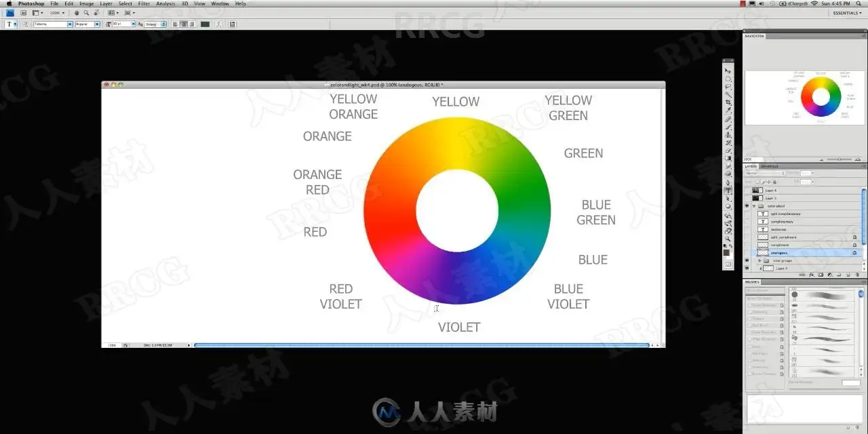Viewport: 868px width, 434px height.
Task: Select the Move tool
Action: (728, 71)
